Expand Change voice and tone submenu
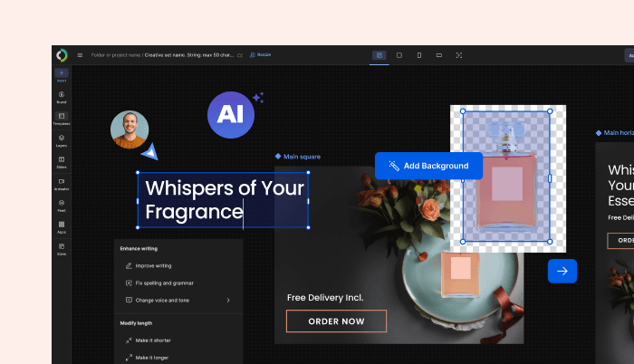Viewport: 634px width, 364px height. point(227,300)
